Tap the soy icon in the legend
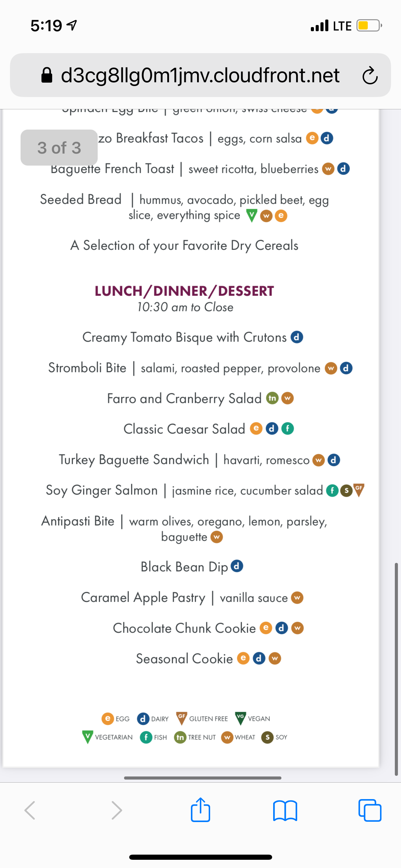The image size is (401, 868). point(267,737)
